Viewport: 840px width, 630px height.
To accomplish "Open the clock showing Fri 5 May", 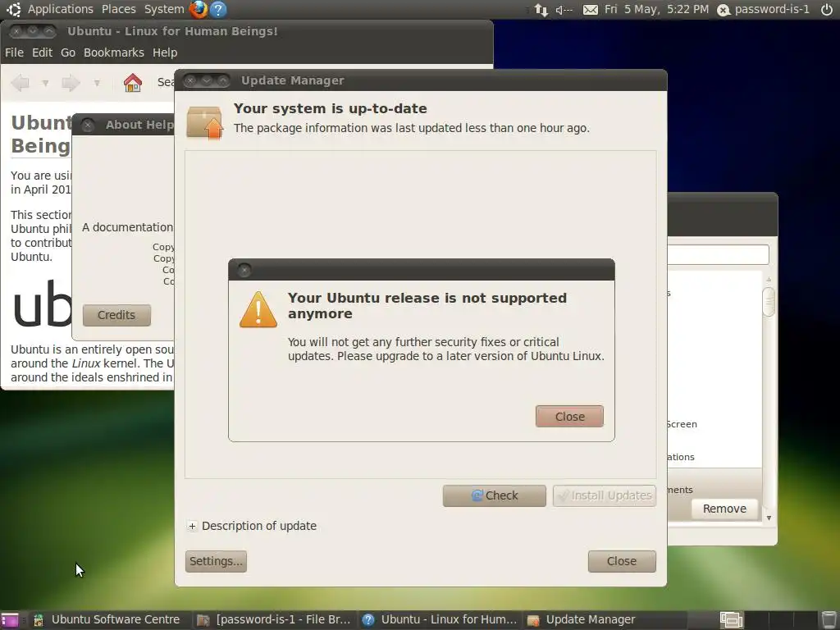I will pyautogui.click(x=656, y=9).
